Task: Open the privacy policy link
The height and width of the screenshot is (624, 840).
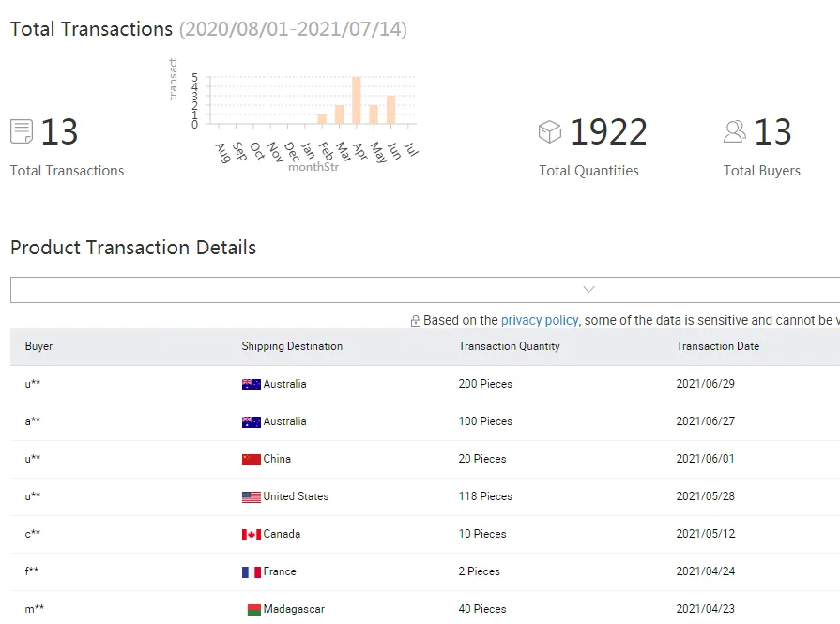Action: pyautogui.click(x=539, y=320)
